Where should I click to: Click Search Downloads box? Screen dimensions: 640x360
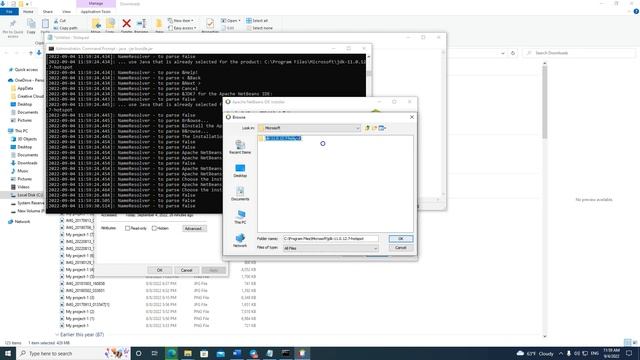[579, 53]
